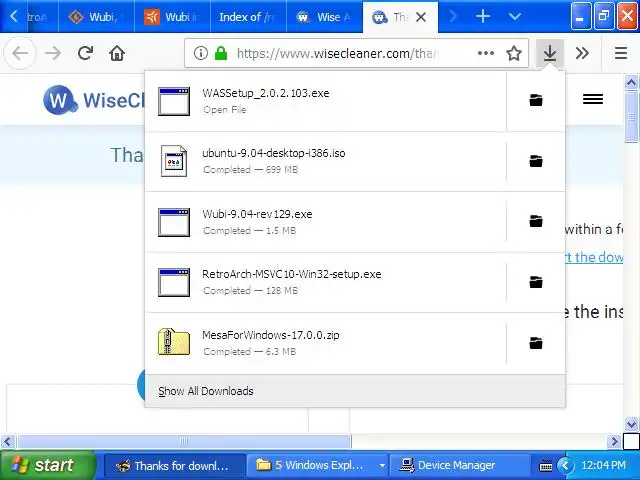The image size is (640, 480).
Task: Click the vertical scrollbar down arrow
Action: click(x=631, y=424)
